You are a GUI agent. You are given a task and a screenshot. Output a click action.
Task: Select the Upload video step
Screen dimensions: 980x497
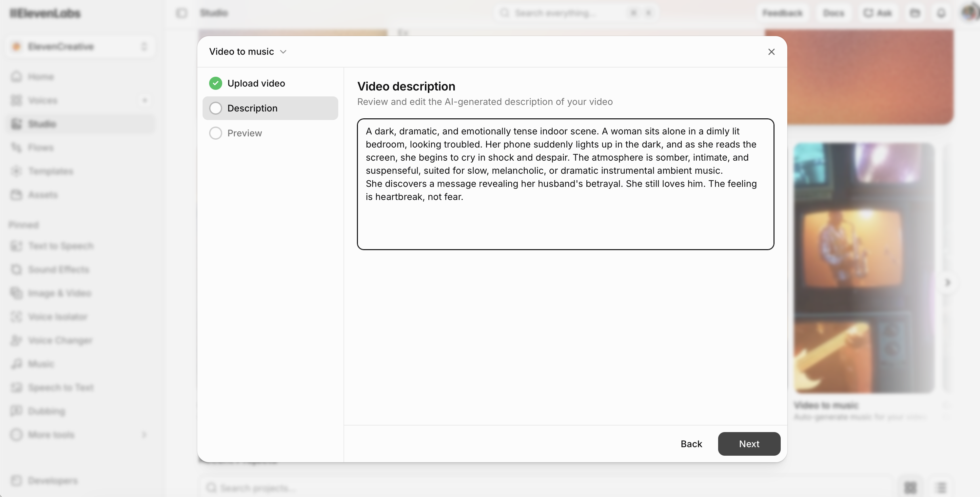[x=270, y=83]
